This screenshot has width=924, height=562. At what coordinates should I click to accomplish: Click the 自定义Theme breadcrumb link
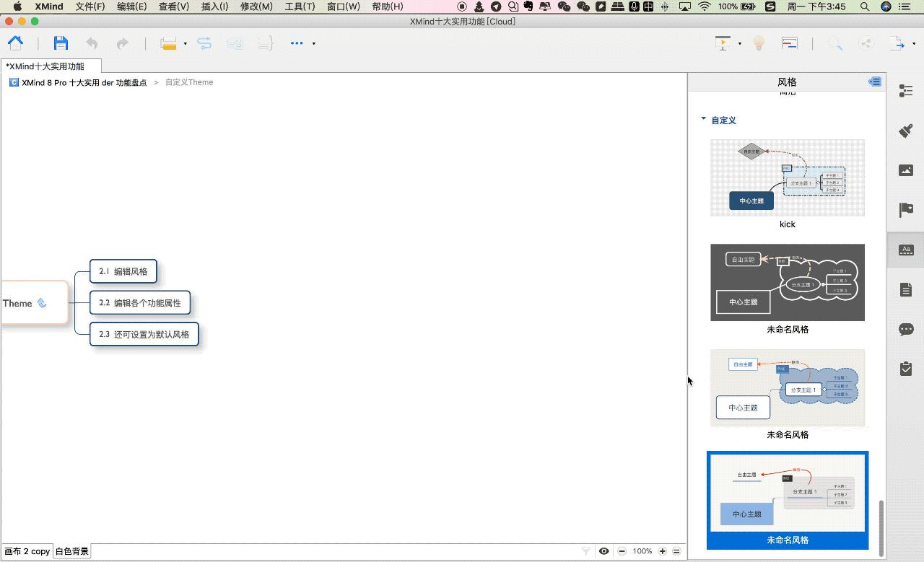(x=189, y=82)
